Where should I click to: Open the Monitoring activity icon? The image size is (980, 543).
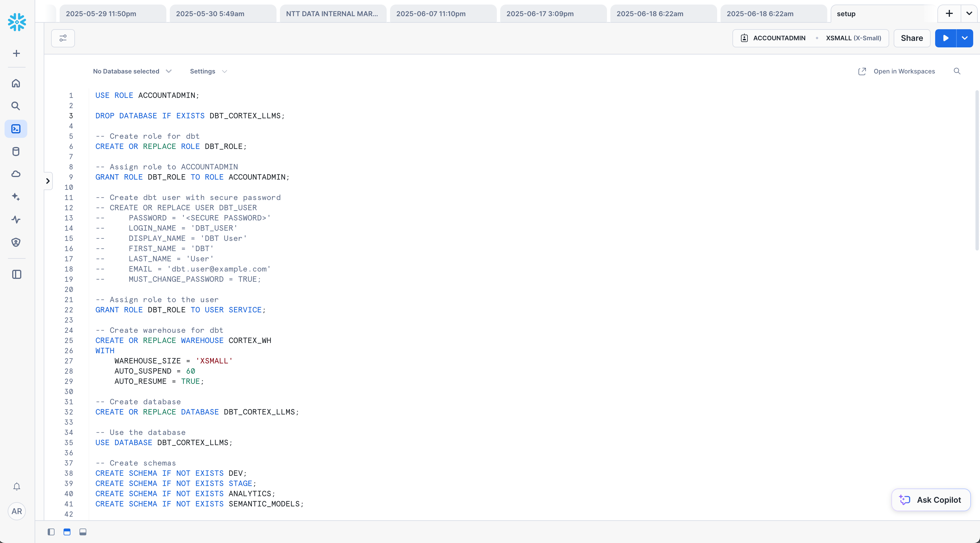tap(16, 219)
